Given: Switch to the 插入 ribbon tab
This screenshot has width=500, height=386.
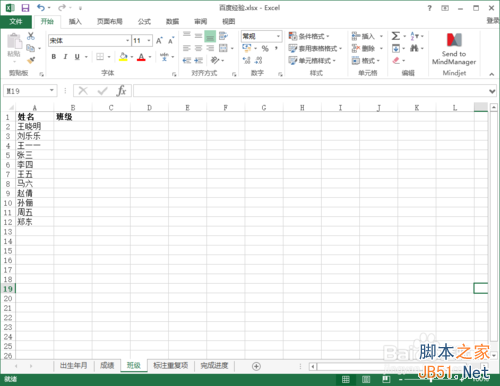Looking at the screenshot, I should click(x=75, y=22).
